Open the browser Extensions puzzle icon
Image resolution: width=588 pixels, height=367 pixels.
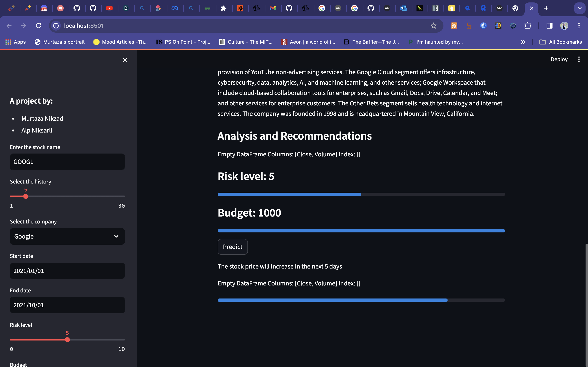coord(528,26)
